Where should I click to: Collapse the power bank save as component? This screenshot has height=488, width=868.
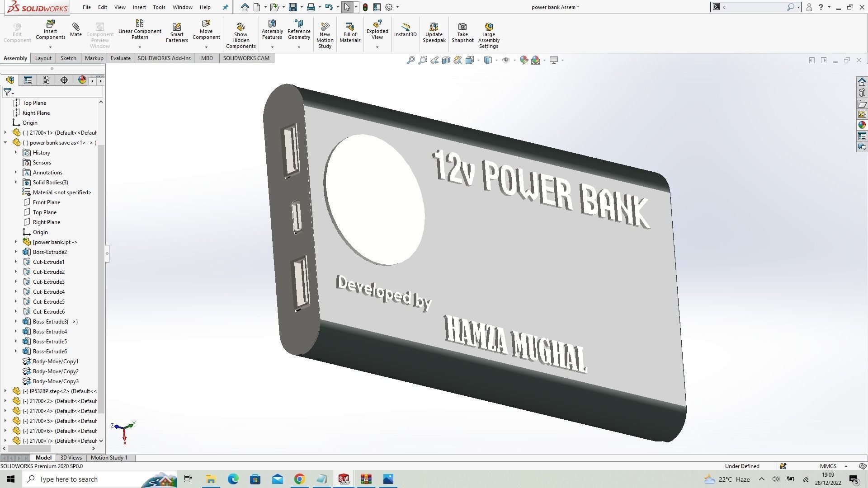(x=5, y=142)
